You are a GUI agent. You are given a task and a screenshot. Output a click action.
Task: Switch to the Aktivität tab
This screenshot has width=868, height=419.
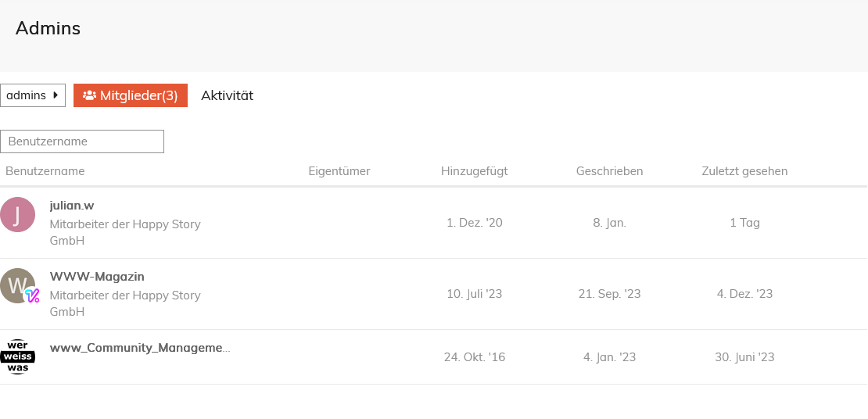pyautogui.click(x=227, y=95)
